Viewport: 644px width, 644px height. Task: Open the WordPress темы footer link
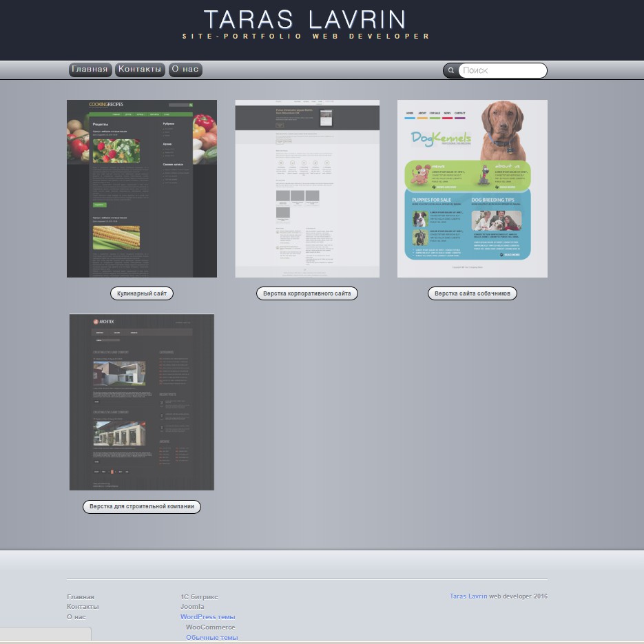point(208,617)
